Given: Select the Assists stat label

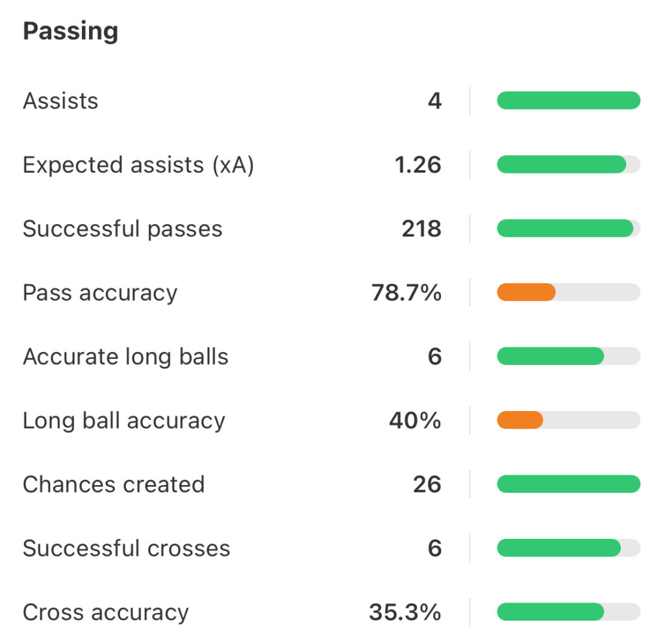Looking at the screenshot, I should pyautogui.click(x=60, y=101).
